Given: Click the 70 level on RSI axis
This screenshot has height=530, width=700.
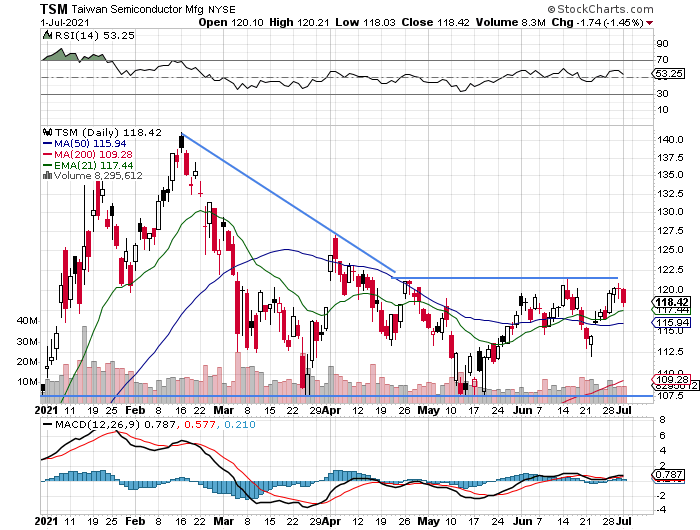Looking at the screenshot, I should tap(662, 60).
